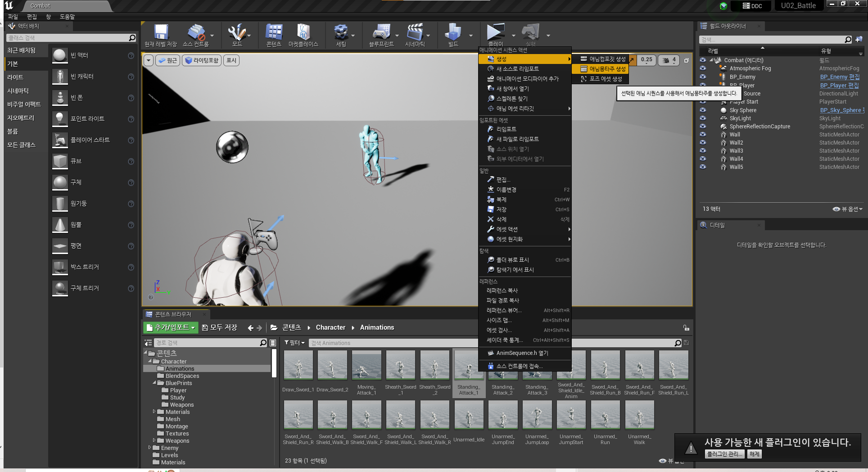Click the content browser back arrow
Viewport: 868px width, 472px height.
pyautogui.click(x=250, y=328)
